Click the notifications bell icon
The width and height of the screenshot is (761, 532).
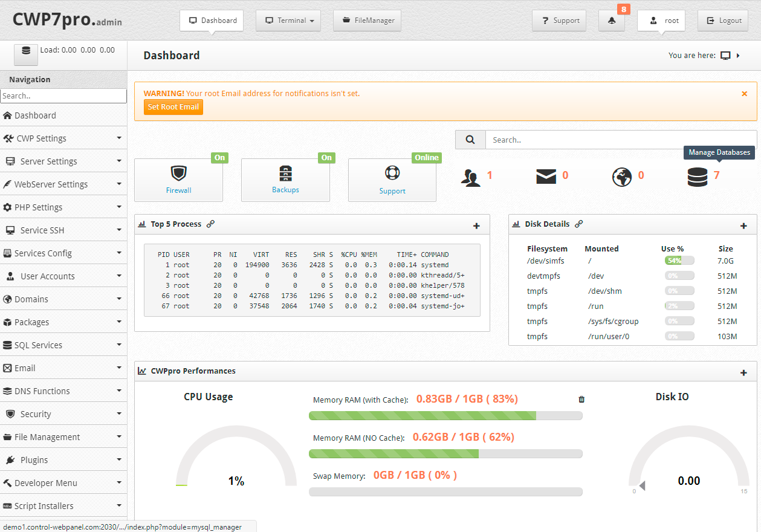point(612,21)
